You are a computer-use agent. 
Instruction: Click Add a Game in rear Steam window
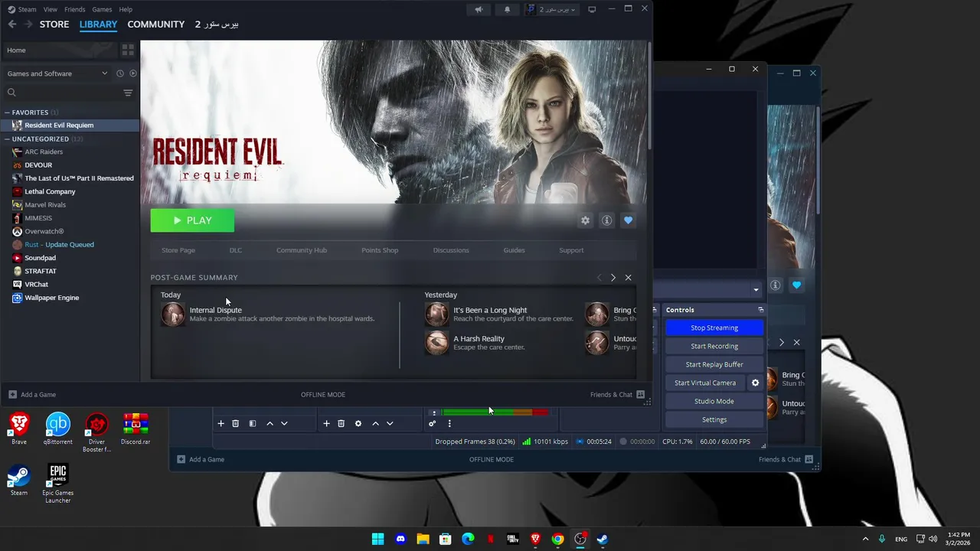pyautogui.click(x=201, y=459)
